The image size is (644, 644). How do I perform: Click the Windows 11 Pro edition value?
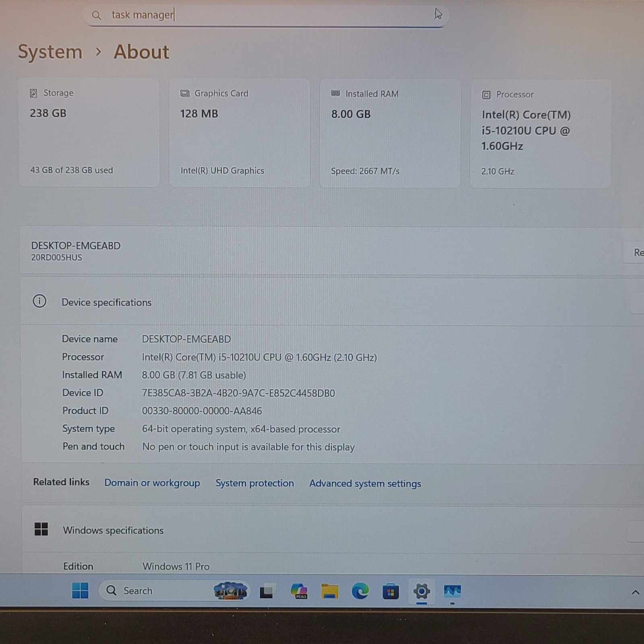click(176, 566)
